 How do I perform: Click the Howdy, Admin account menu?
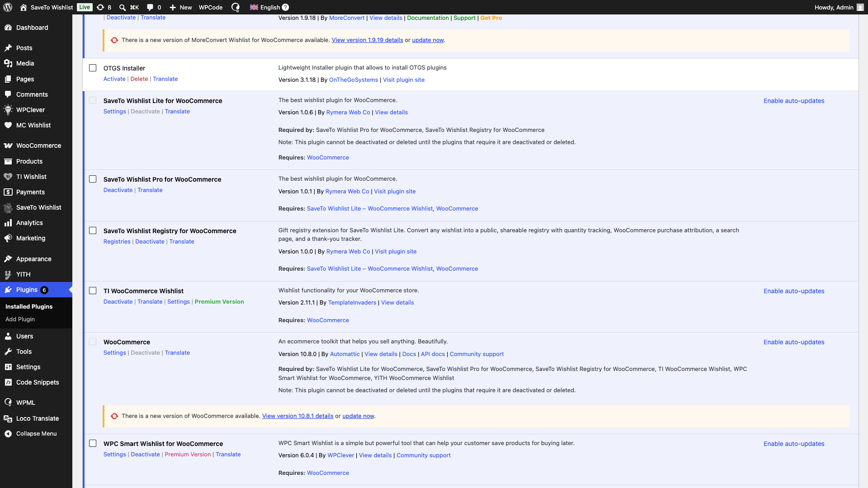[x=839, y=7]
